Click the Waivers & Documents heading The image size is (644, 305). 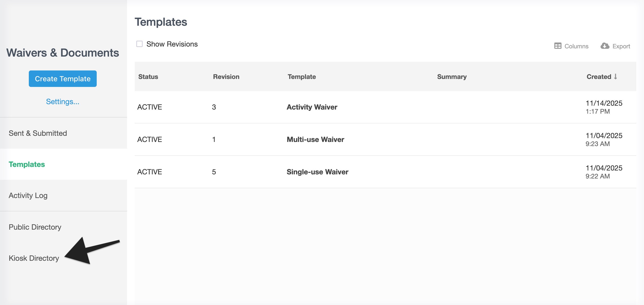(x=63, y=53)
